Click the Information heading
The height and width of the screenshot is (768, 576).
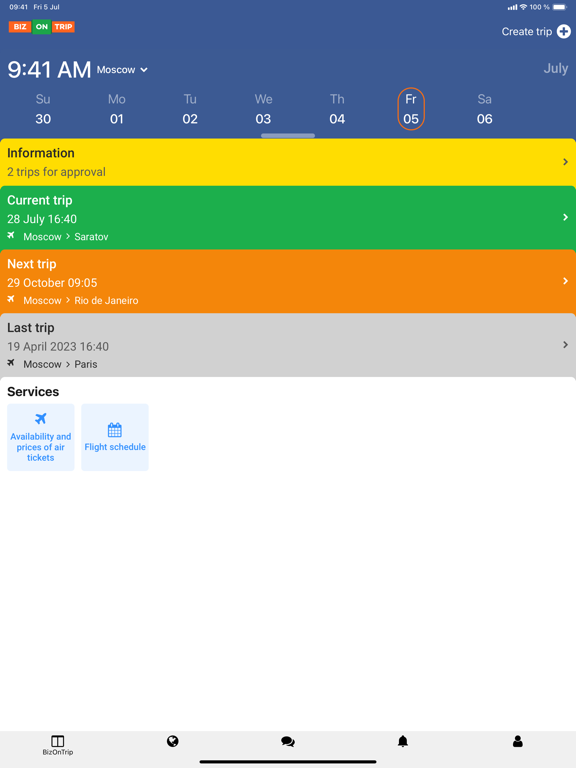(41, 153)
